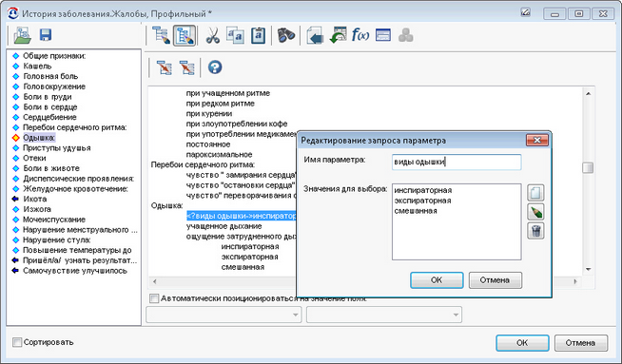Click the pen icon in the title bar
Viewport: 622px width, 364px height.
point(526,12)
